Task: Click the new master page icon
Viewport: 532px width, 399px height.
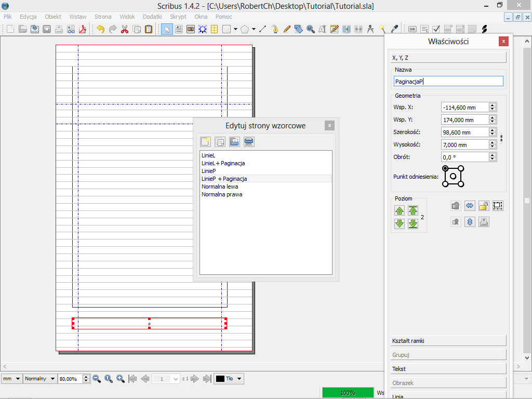Action: [205, 141]
